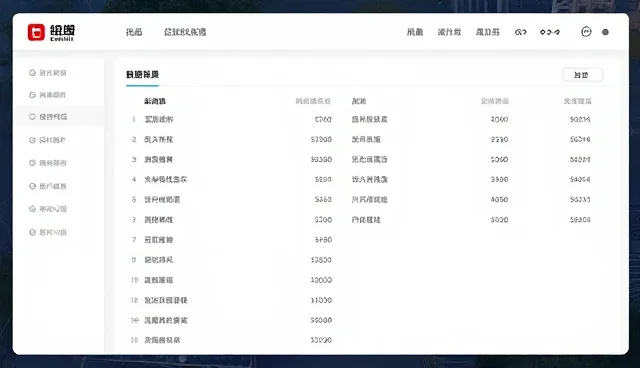
Task: Click row number 10 in left table
Action: [x=134, y=280]
